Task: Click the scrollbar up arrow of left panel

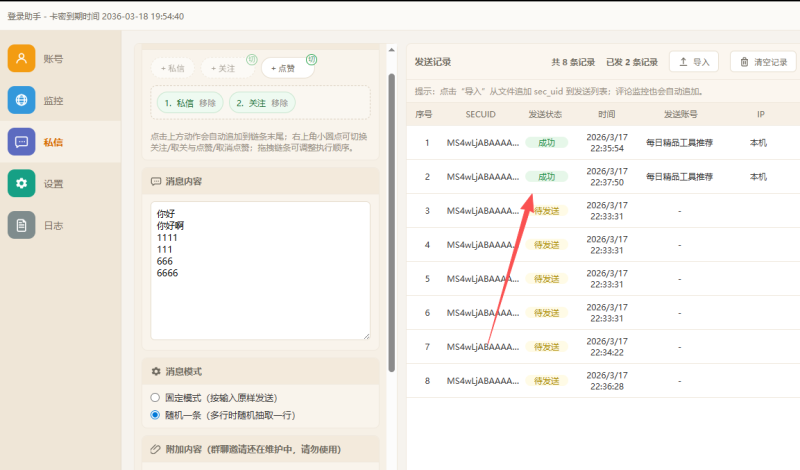Action: tap(392, 50)
